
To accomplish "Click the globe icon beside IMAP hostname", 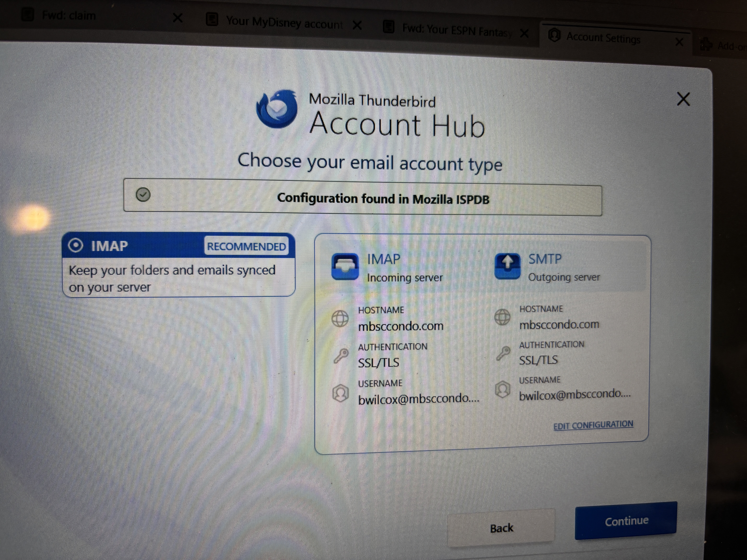I will tap(340, 318).
